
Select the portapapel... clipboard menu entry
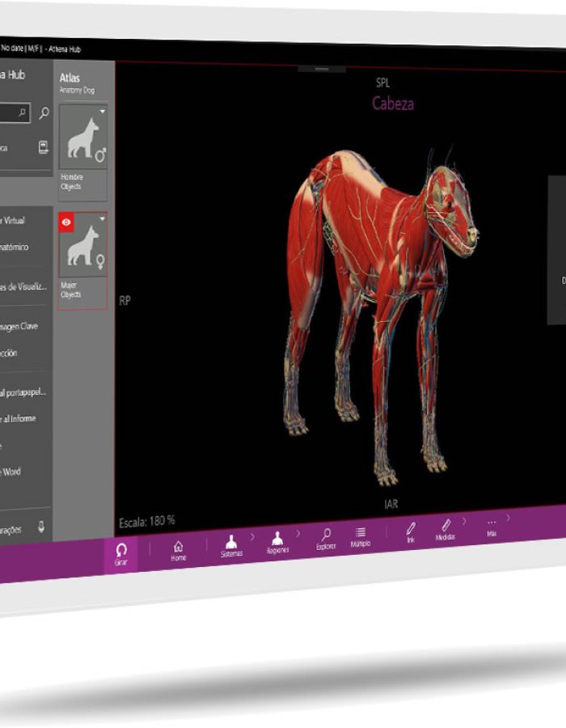pyautogui.click(x=23, y=392)
